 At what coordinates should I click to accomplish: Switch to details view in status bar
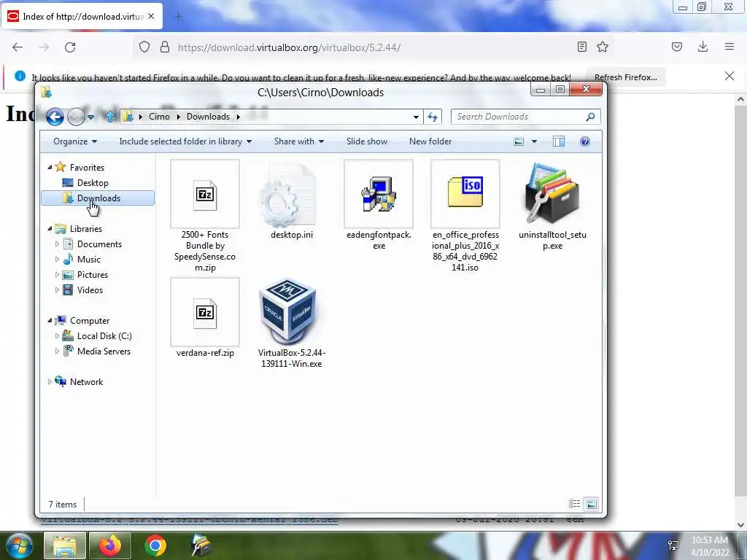pyautogui.click(x=574, y=504)
